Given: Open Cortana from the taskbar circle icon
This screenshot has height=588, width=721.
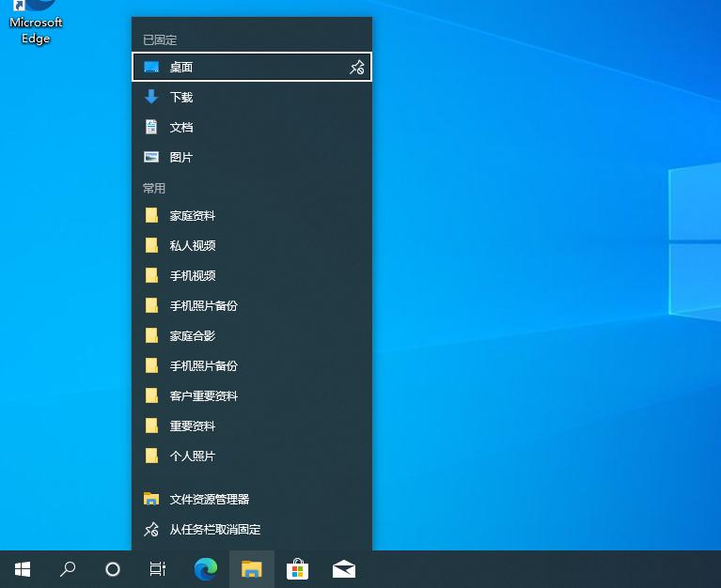Looking at the screenshot, I should (113, 568).
